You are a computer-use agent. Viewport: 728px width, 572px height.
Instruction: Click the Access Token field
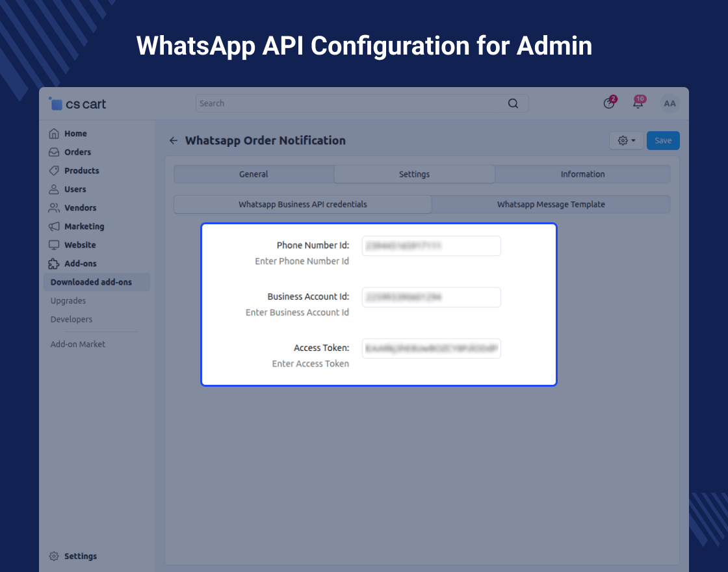(x=432, y=348)
